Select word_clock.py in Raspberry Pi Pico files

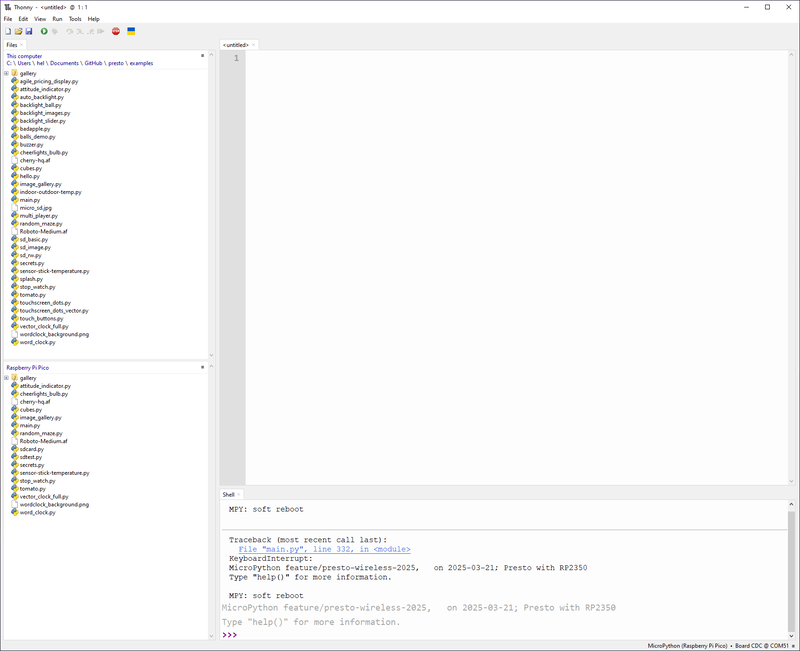(37, 512)
